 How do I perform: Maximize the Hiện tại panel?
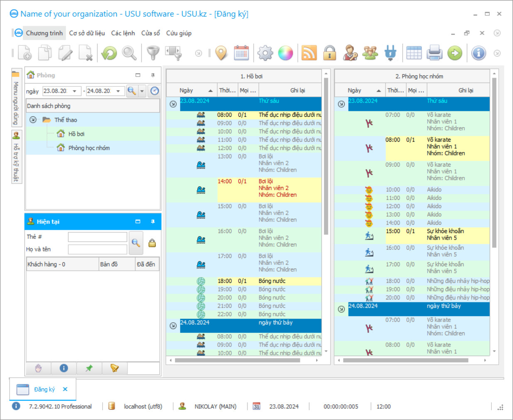pyautogui.click(x=138, y=222)
